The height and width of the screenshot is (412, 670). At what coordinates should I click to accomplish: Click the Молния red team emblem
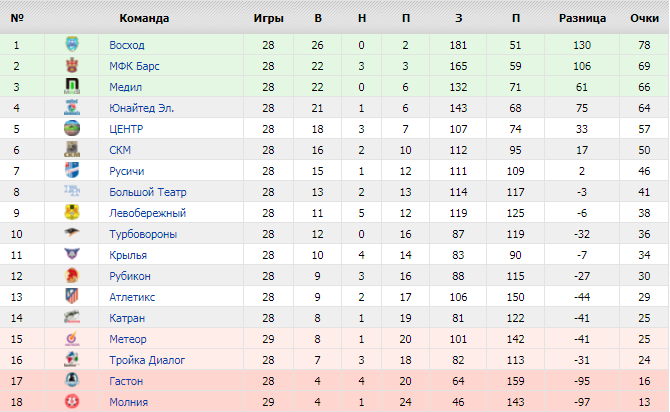pos(72,402)
